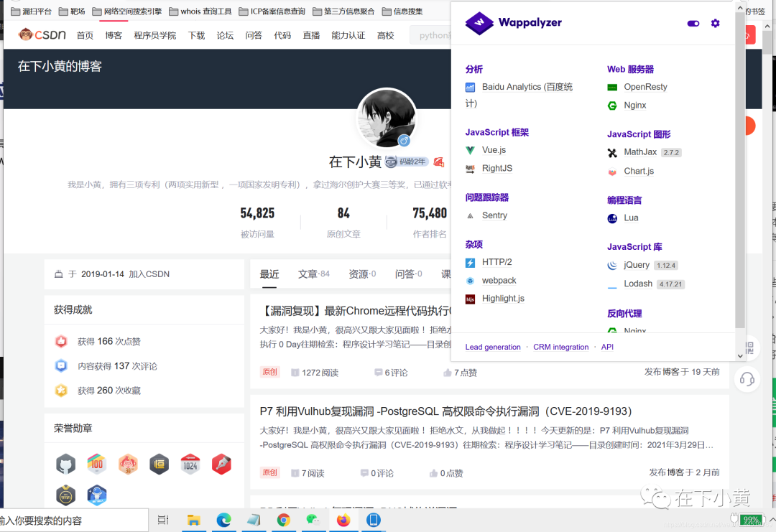
Task: Click the Highlight.js icon
Action: (470, 299)
